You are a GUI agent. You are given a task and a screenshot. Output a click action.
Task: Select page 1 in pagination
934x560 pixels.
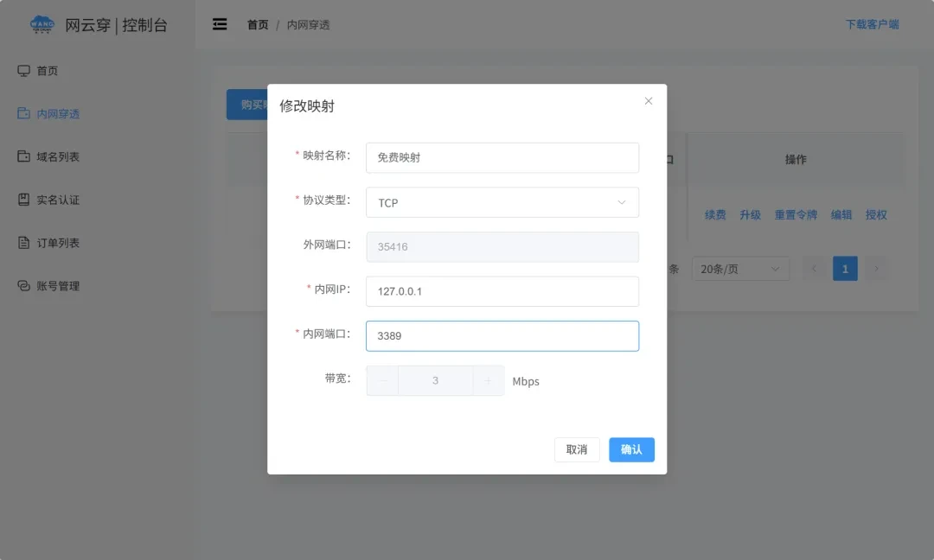pos(845,269)
